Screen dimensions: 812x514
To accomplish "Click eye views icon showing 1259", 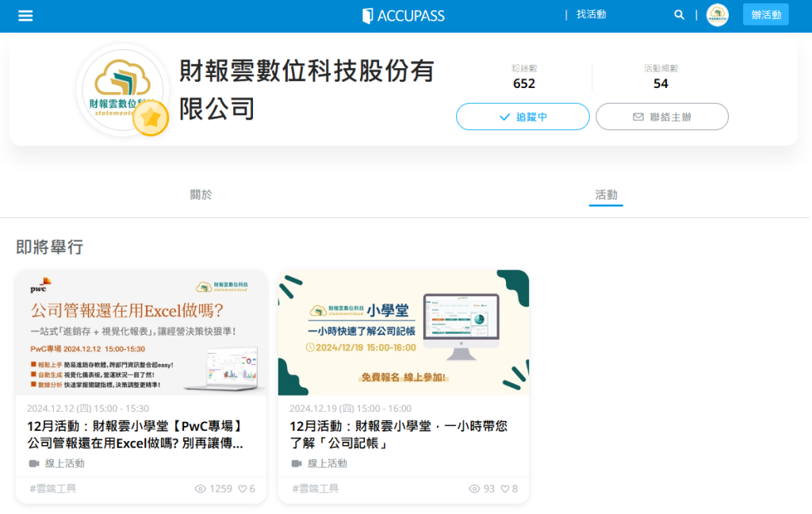I will pyautogui.click(x=201, y=489).
